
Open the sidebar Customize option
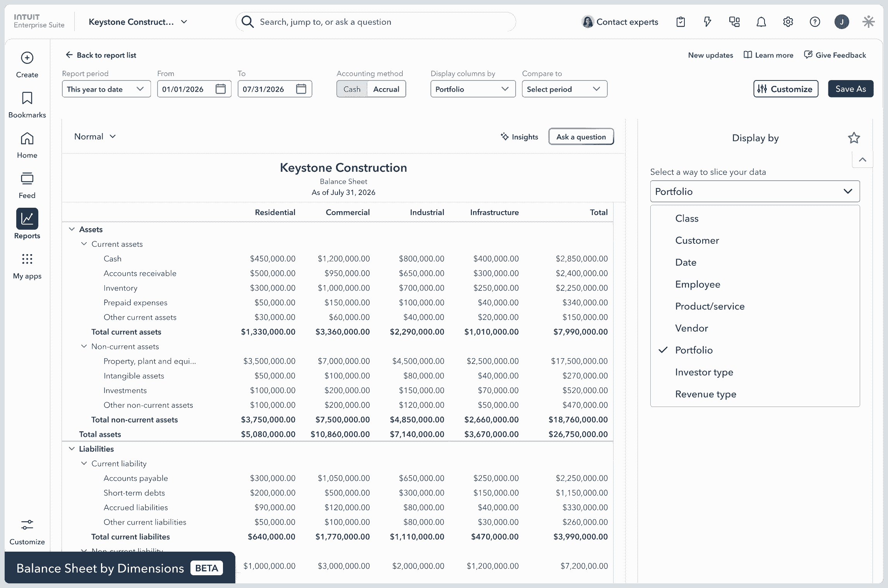(x=27, y=532)
